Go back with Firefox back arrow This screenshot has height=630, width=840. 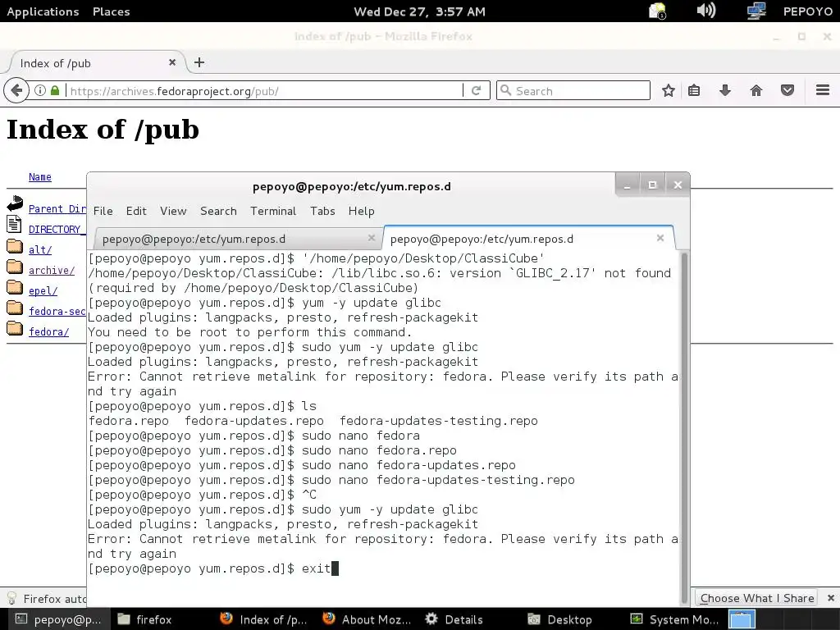point(16,90)
